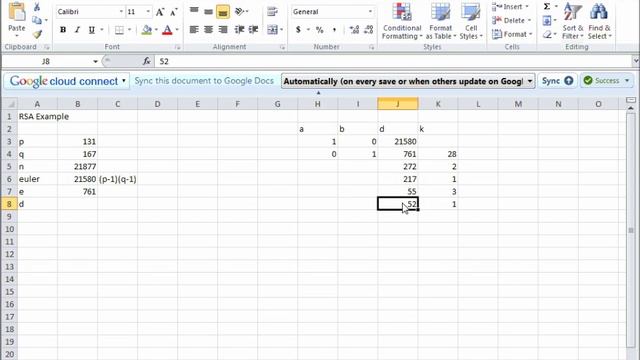Apply the Fill Color bucket
The height and width of the screenshot is (360, 640).
(147, 29)
